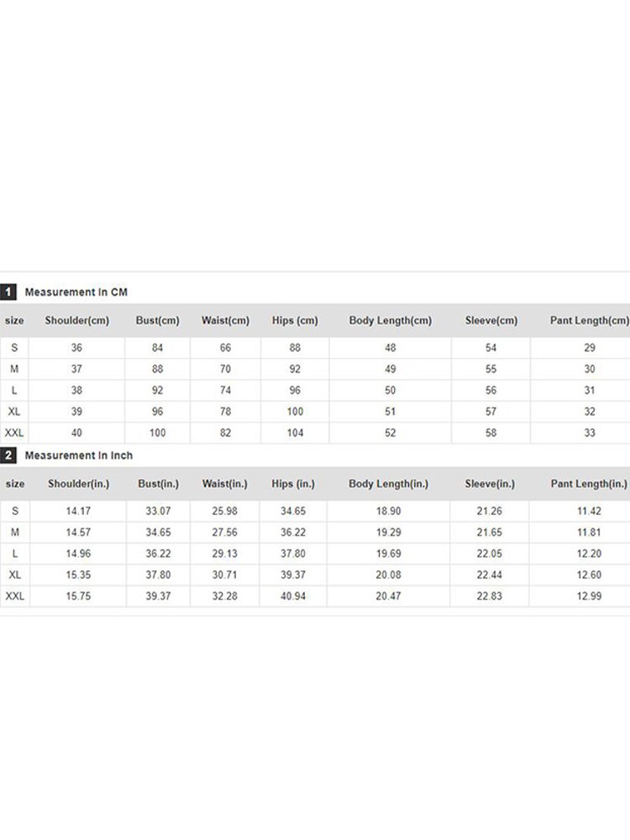Click the 40.94 hips value in the inch table
Viewport: 630px width, 840px height.
(295, 596)
